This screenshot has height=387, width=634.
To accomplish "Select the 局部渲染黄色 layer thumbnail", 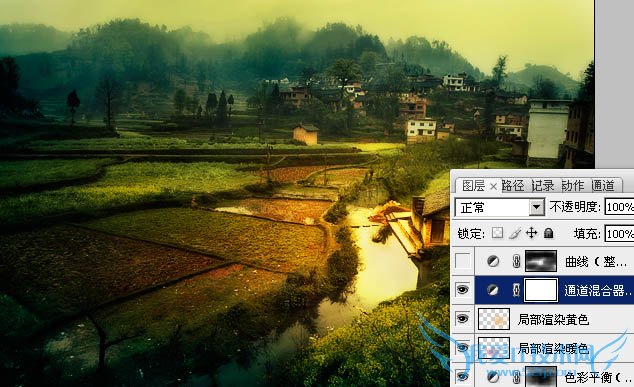I will [494, 319].
